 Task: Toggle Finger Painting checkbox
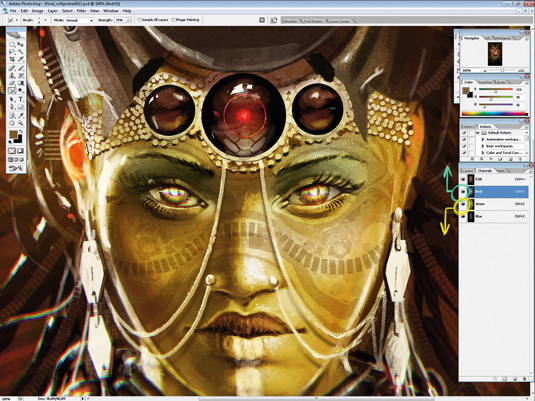173,20
